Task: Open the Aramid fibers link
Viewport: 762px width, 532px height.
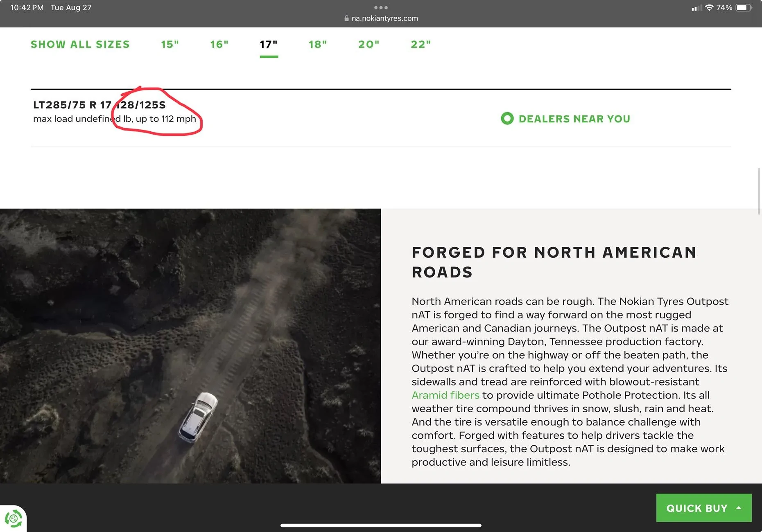Action: tap(445, 395)
